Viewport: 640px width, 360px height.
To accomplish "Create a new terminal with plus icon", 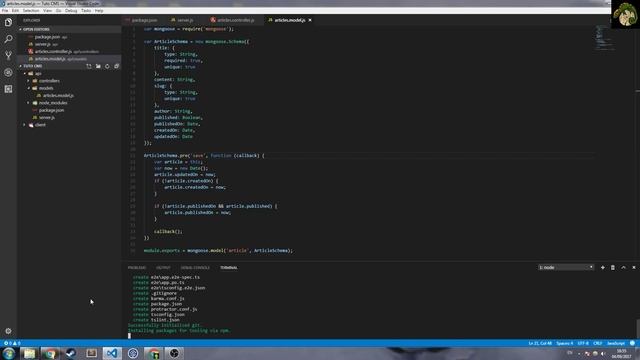I will pyautogui.click(x=602, y=267).
